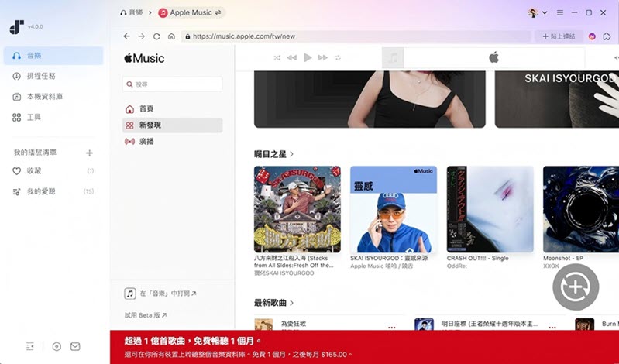Open SKAI ISYOURGOD 靈感 playlist cover
Viewport: 619px width, 364px height.
pyautogui.click(x=394, y=209)
